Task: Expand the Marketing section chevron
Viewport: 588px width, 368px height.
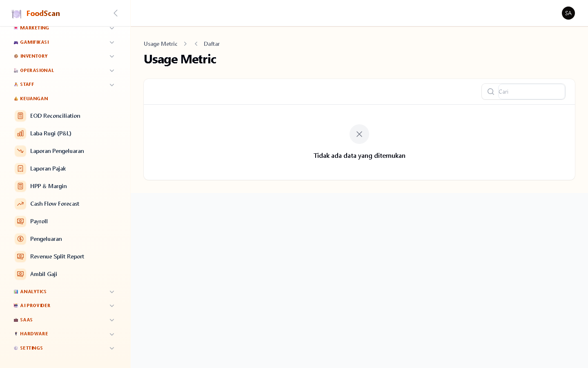Action: pyautogui.click(x=112, y=28)
